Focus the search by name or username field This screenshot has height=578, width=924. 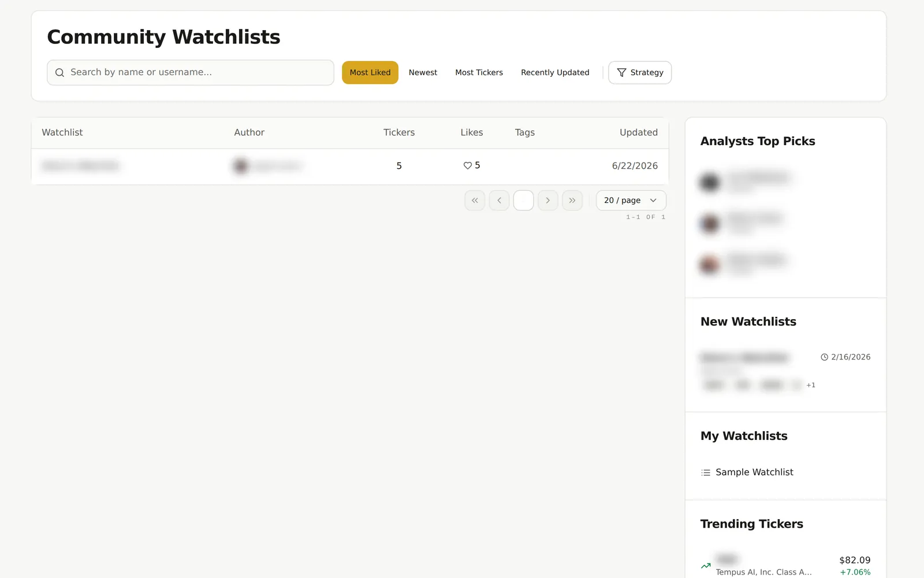point(191,72)
